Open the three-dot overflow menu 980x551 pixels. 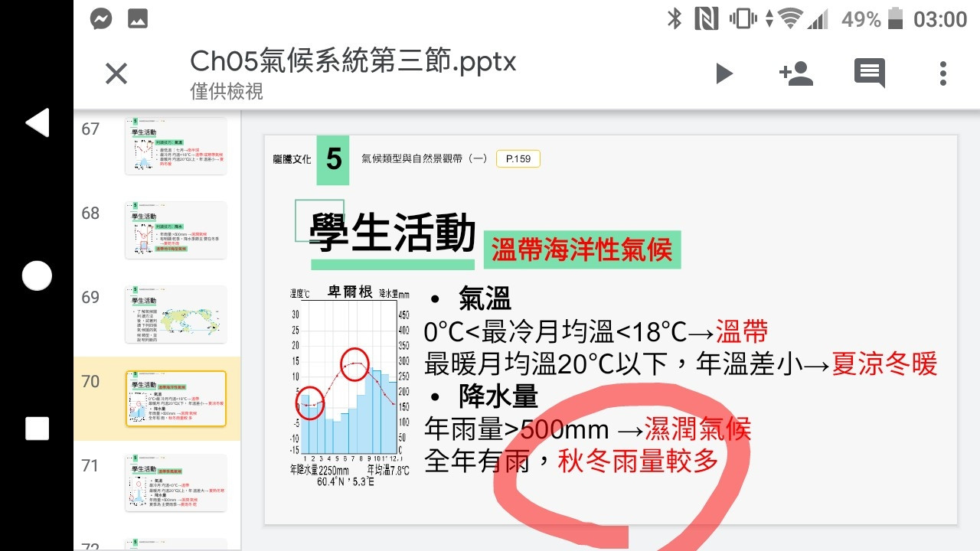pos(942,73)
